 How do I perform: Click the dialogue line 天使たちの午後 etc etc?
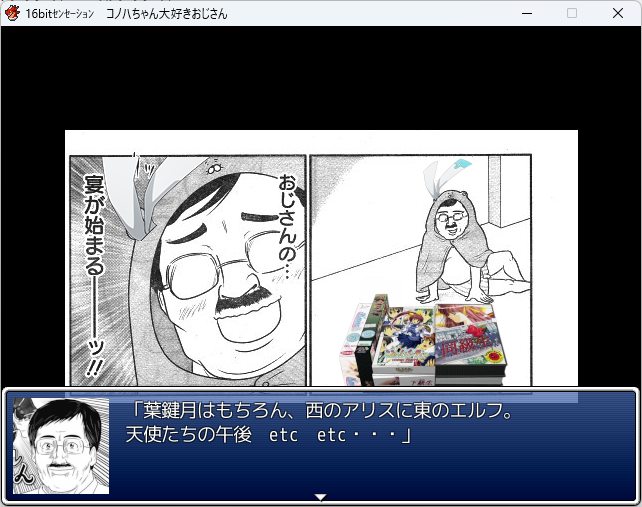[269, 435]
